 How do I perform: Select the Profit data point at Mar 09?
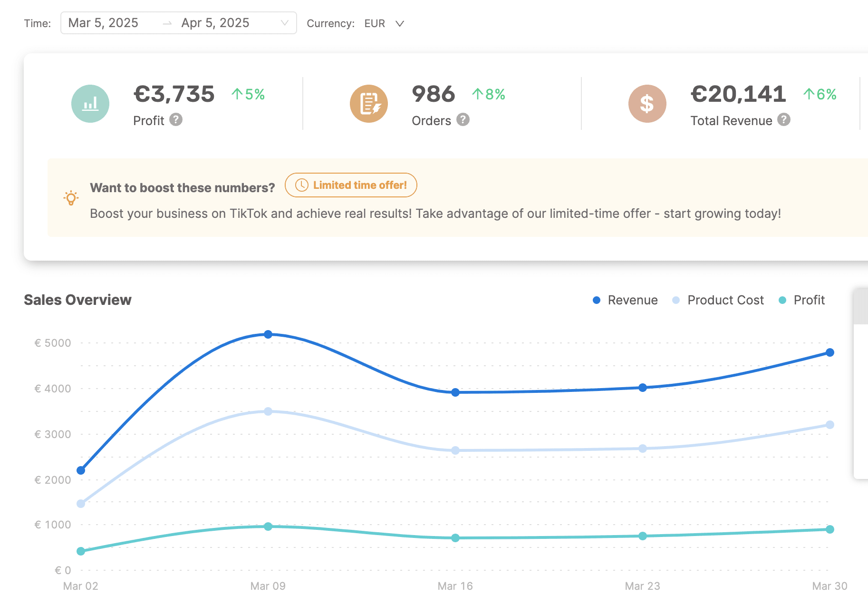pos(268,527)
